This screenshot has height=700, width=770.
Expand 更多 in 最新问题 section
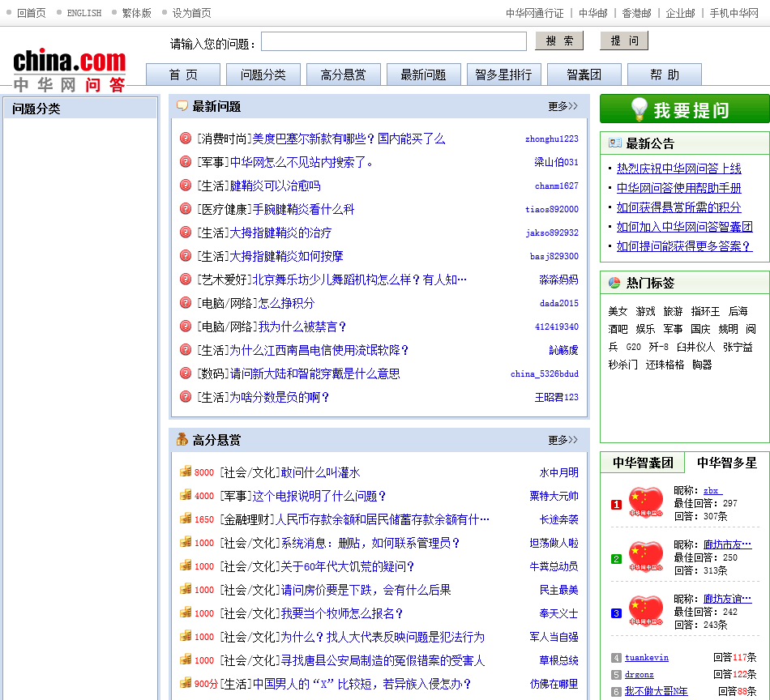pyautogui.click(x=563, y=106)
